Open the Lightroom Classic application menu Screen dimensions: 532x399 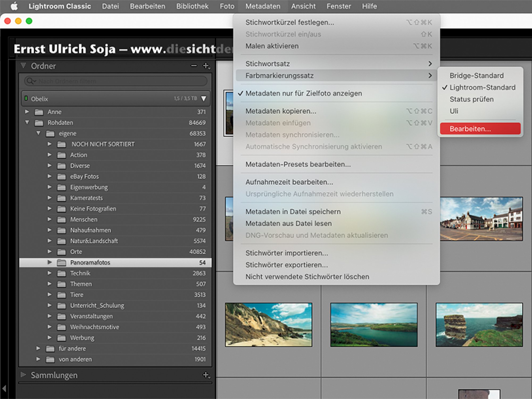coord(60,6)
